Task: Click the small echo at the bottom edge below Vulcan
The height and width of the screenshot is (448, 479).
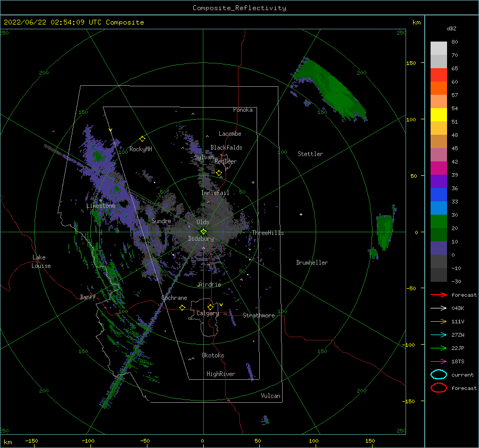Action: [265, 420]
